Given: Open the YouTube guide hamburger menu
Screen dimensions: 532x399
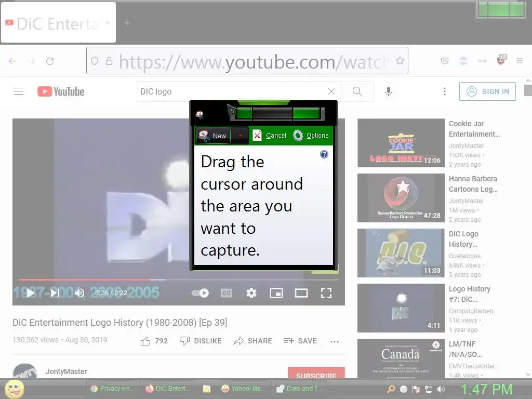Looking at the screenshot, I should click(19, 91).
